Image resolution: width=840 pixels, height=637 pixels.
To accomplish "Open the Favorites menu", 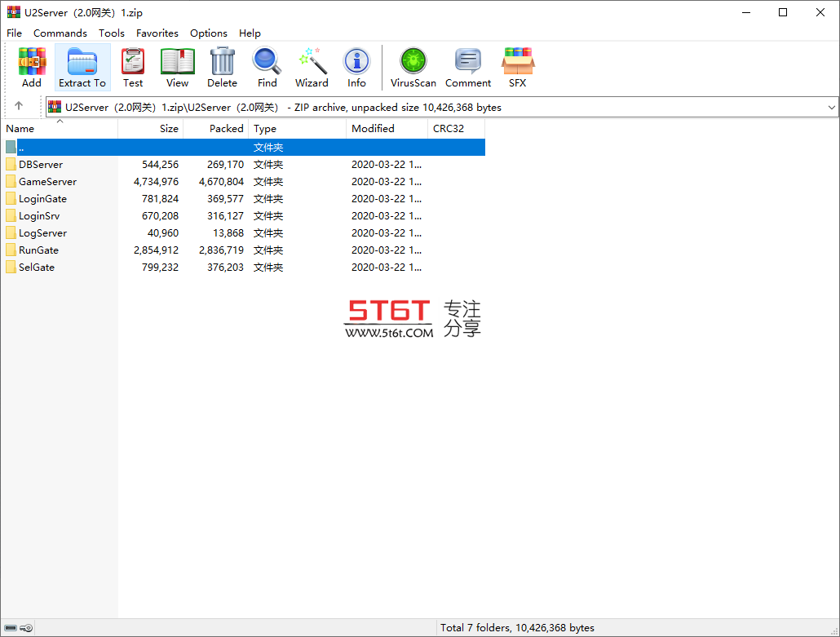I will [157, 33].
